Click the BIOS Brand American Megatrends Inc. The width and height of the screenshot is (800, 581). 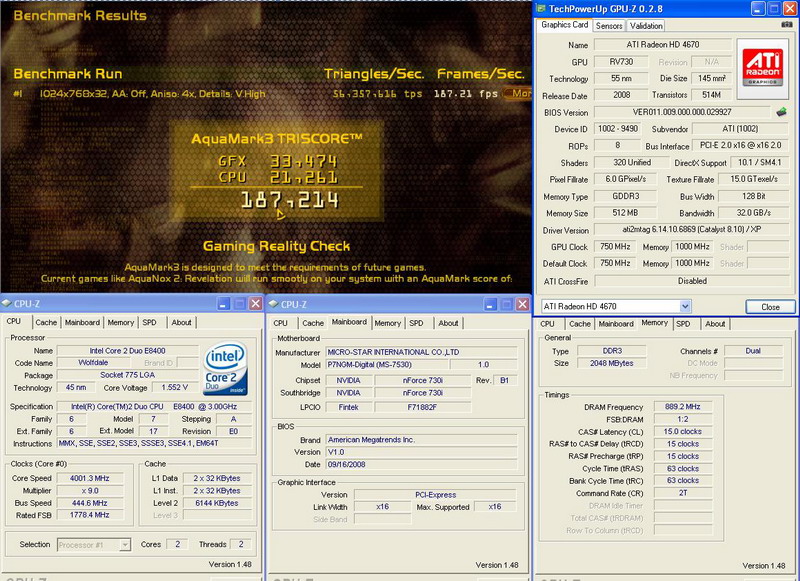click(421, 440)
